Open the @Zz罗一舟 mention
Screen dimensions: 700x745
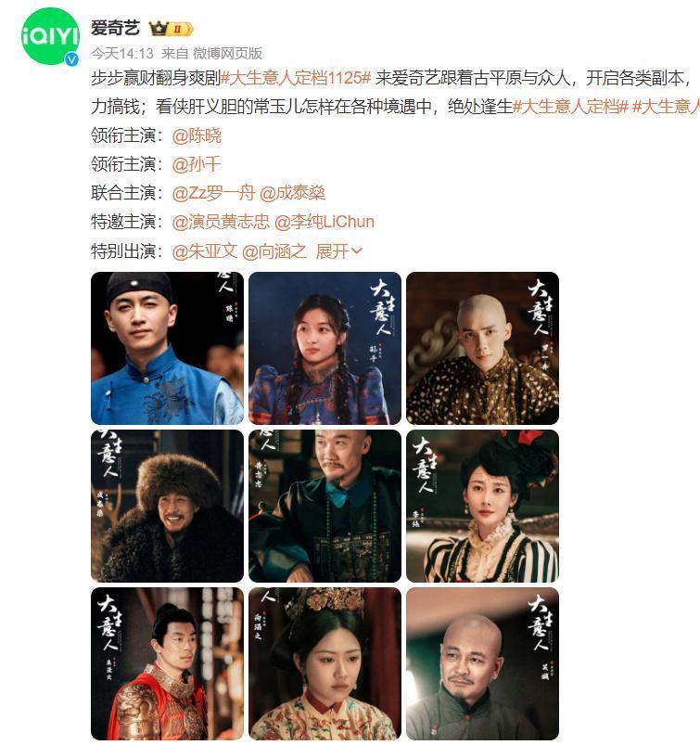pos(213,193)
